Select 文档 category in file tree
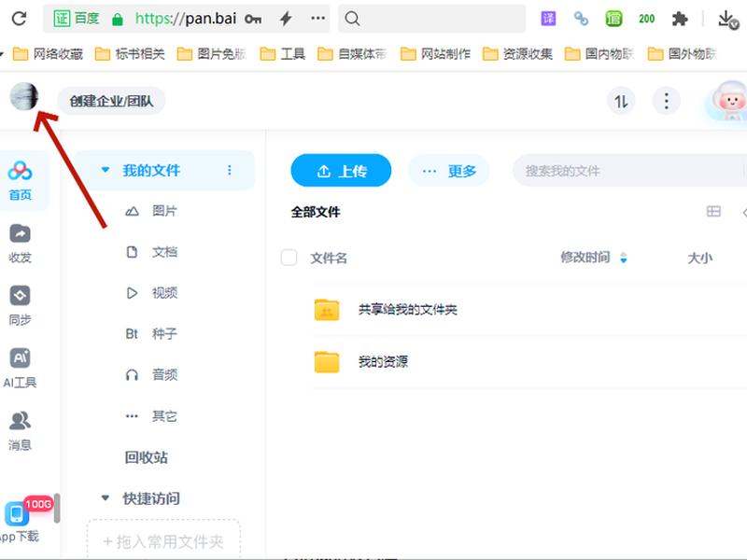 coord(164,252)
